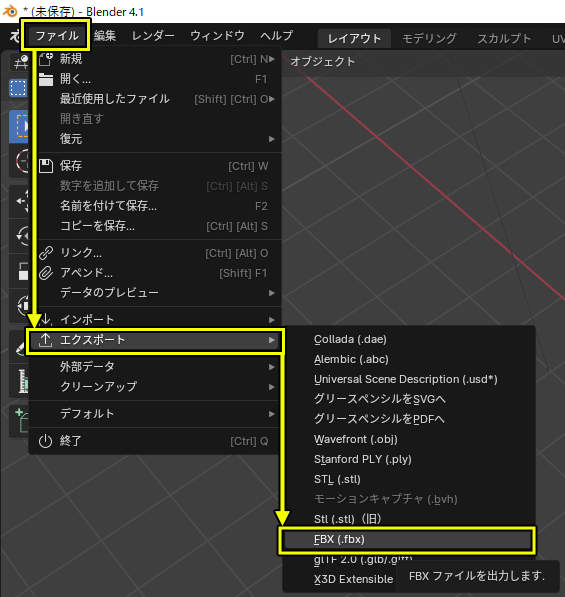Screen dimensions: 565x597
Task: Export as Alembic (.abc)
Action: 409,359
